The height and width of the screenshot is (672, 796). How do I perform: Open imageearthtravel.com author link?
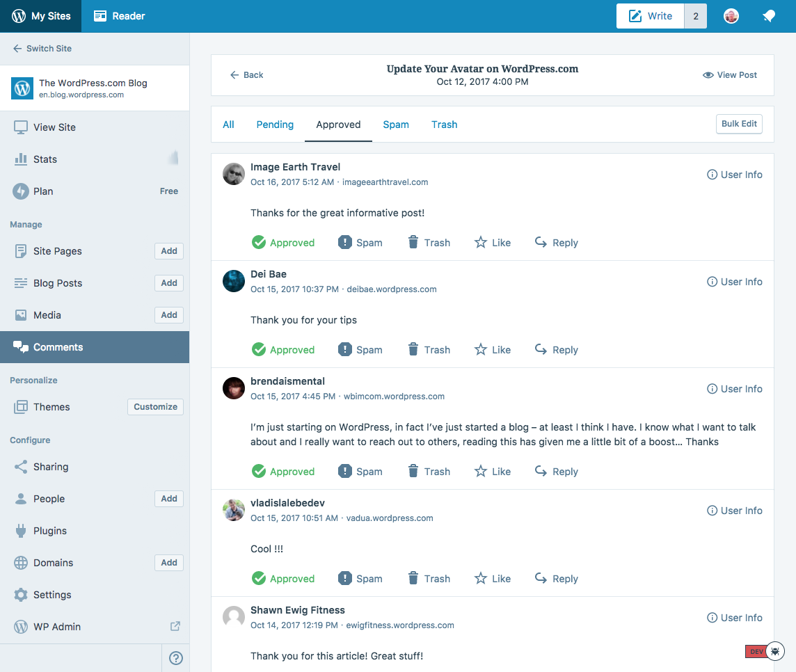(385, 182)
